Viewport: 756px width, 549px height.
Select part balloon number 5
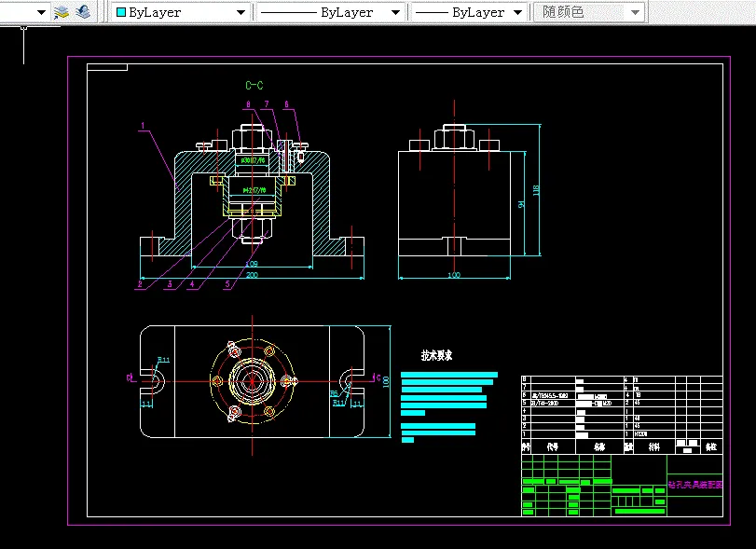pyautogui.click(x=227, y=284)
